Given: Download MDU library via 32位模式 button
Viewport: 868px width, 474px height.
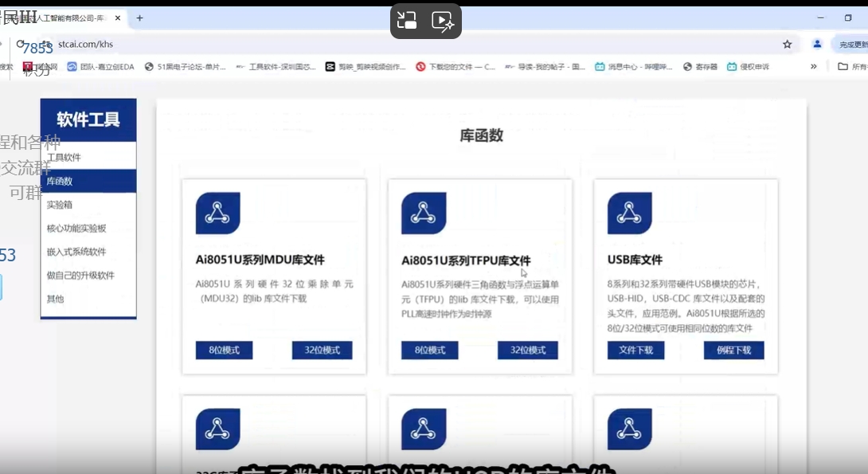Looking at the screenshot, I should [323, 350].
